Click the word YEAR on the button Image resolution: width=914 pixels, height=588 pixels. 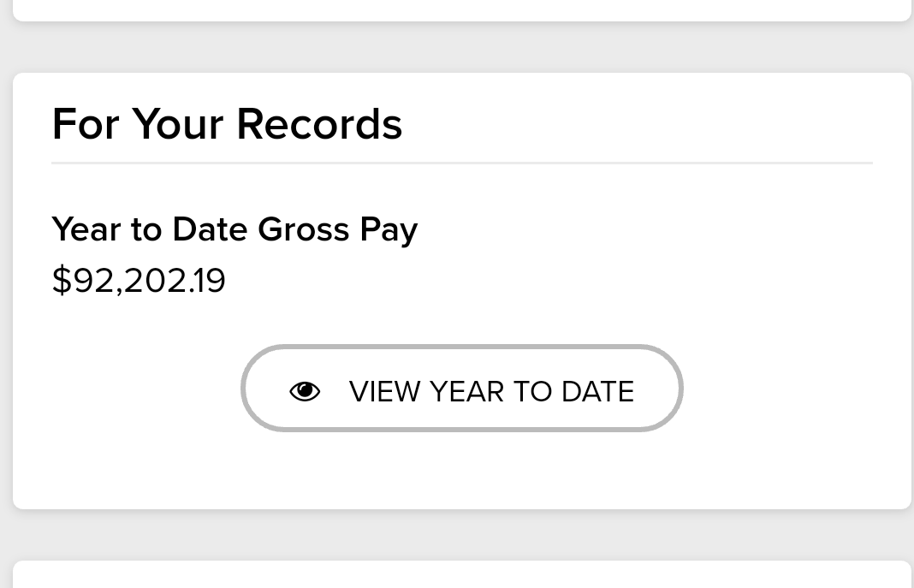[466, 392]
